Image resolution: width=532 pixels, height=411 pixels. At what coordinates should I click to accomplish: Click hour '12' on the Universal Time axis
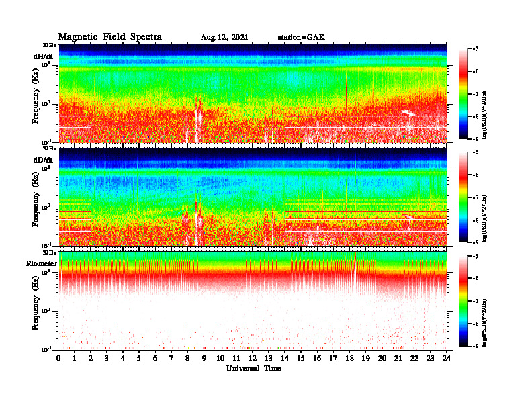pyautogui.click(x=253, y=358)
